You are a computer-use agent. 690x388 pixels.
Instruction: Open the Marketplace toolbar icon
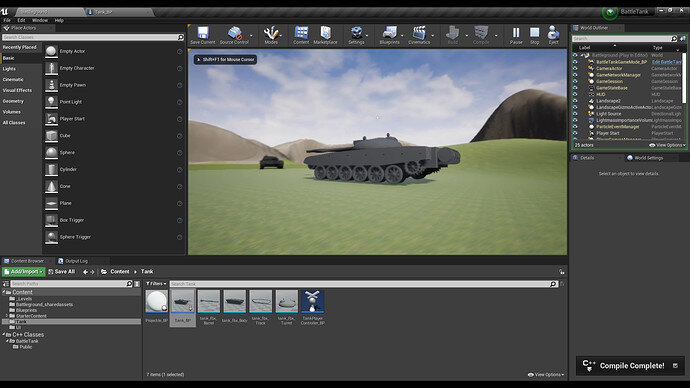point(325,35)
